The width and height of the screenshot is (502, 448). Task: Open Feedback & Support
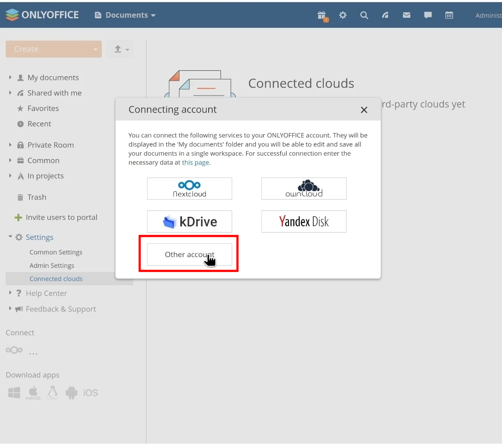point(61,309)
